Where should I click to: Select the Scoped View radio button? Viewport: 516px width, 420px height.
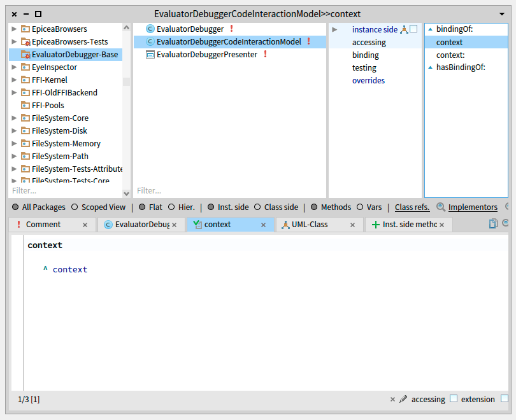(x=75, y=207)
